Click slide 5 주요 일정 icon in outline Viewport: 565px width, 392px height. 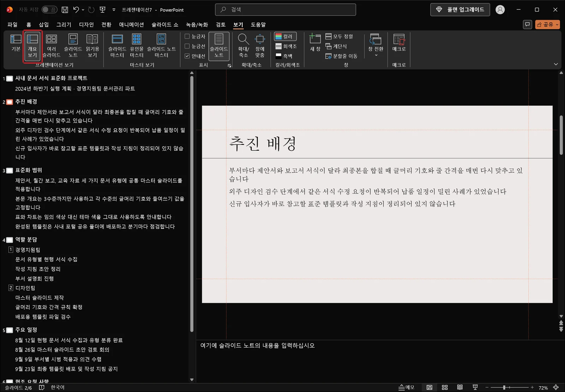coord(10,330)
